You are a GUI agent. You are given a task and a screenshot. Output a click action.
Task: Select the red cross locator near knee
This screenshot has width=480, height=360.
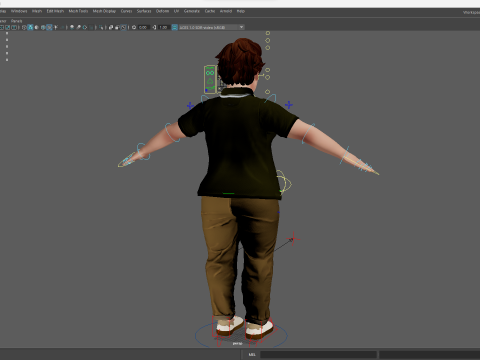tap(293, 239)
